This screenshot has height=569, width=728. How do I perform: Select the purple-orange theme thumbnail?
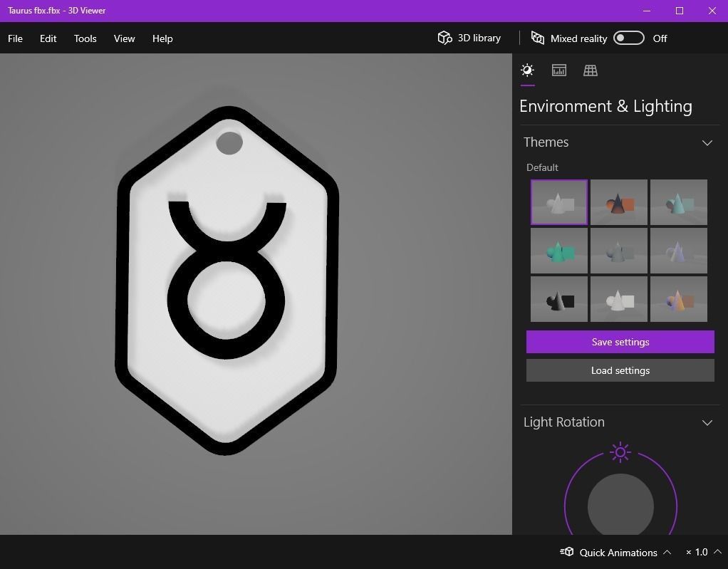tap(679, 299)
